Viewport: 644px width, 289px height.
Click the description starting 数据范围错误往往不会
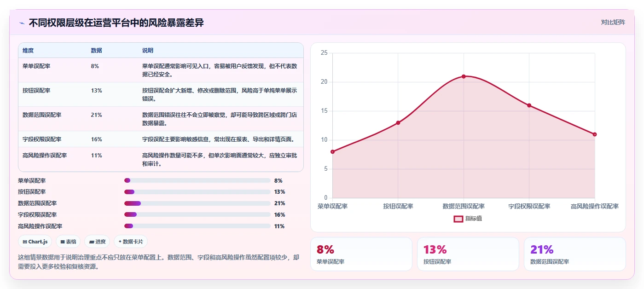pyautogui.click(x=220, y=119)
